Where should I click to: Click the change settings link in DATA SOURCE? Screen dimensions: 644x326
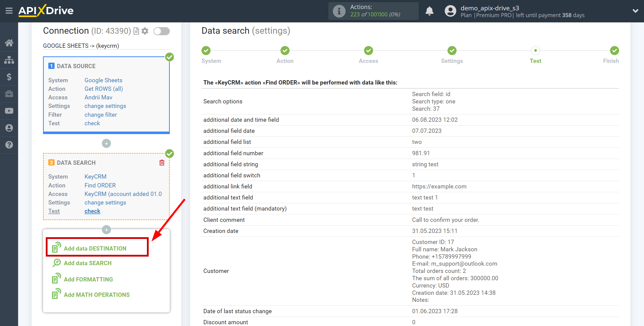[105, 106]
